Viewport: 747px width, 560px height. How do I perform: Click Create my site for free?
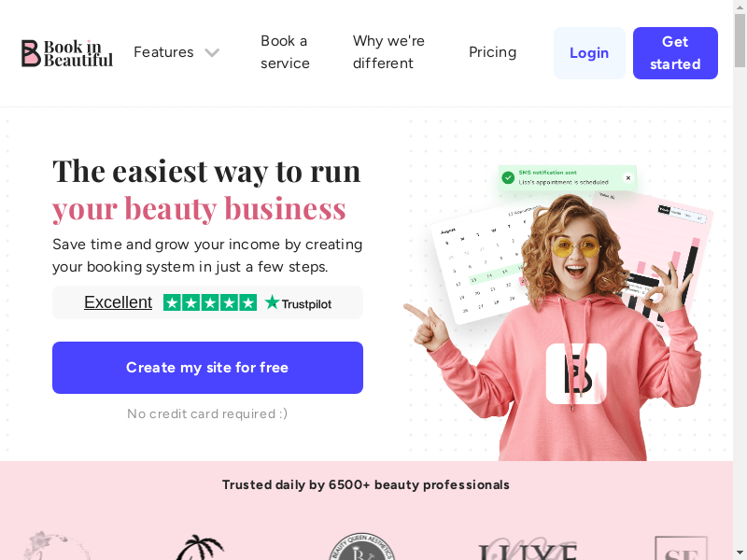207,368
